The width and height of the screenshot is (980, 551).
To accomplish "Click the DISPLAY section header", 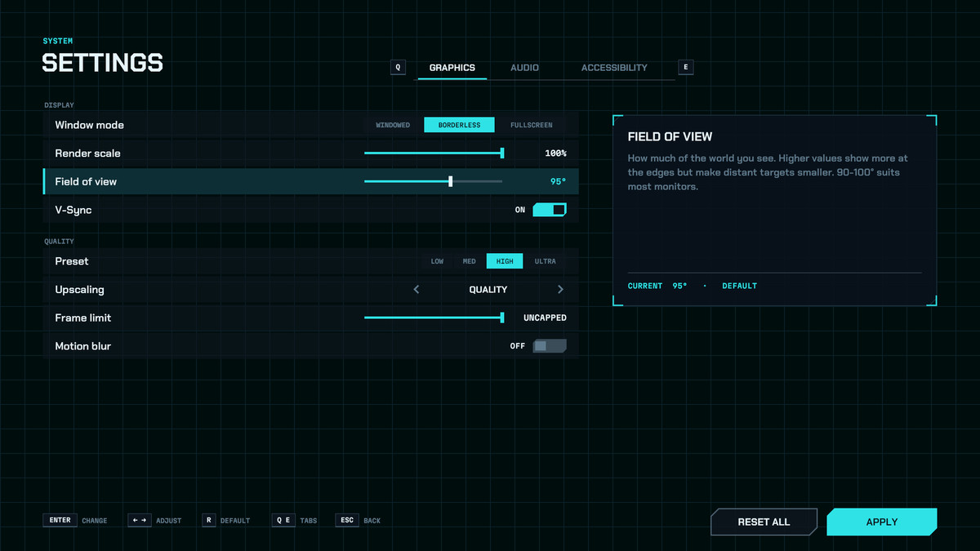I will [x=59, y=105].
